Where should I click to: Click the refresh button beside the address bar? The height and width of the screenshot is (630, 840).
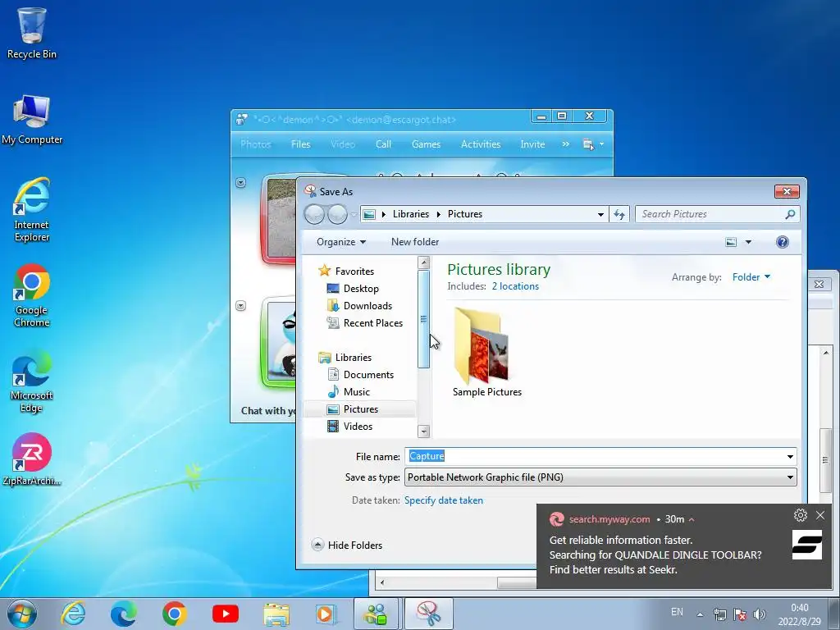tap(619, 214)
